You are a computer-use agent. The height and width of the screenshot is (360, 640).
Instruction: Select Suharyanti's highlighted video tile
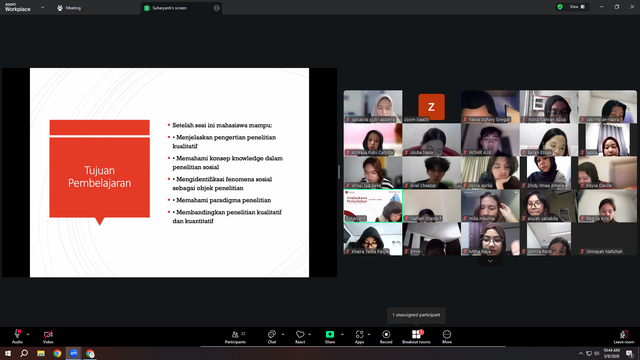point(373,206)
